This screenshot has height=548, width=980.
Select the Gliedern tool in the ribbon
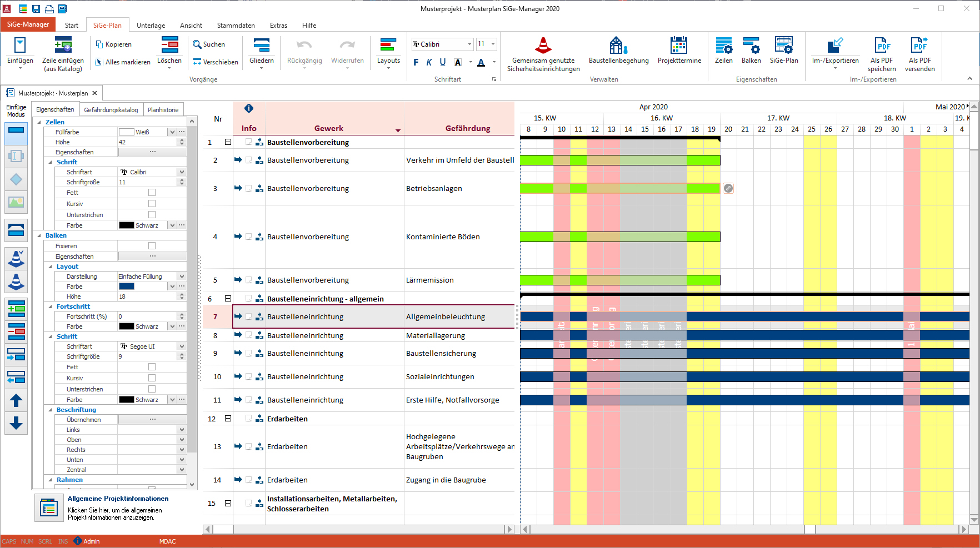(261, 52)
